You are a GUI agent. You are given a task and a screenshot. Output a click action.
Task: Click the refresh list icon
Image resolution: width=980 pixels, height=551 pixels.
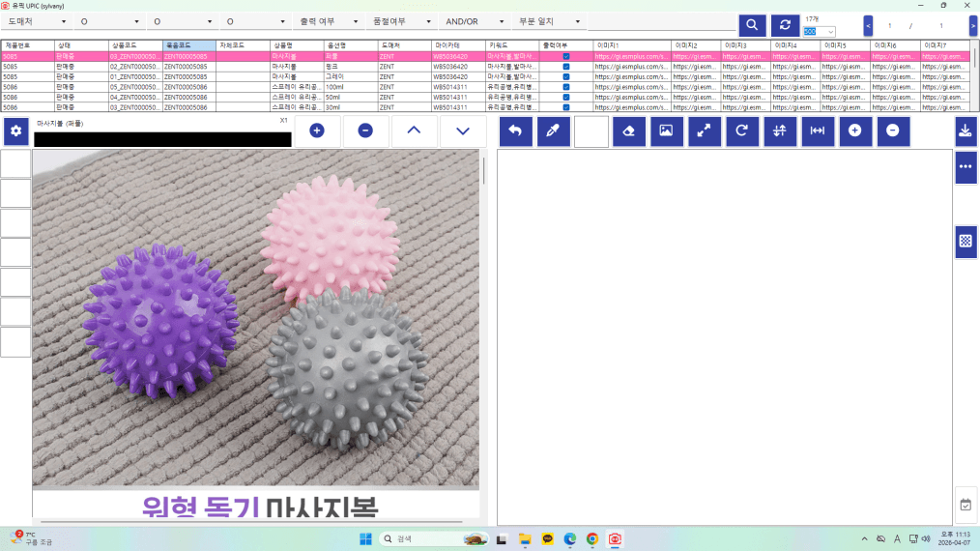[785, 25]
